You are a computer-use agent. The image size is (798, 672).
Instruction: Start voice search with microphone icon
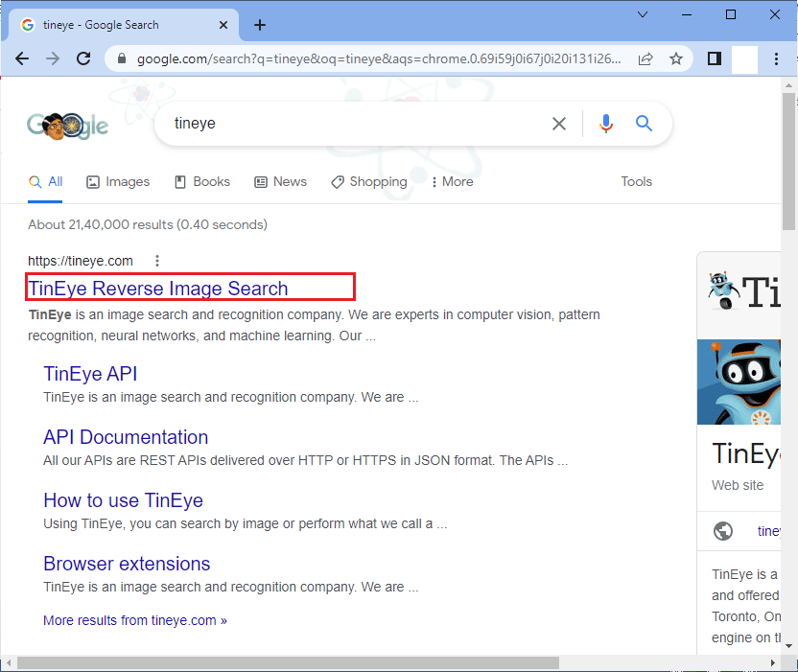605,124
